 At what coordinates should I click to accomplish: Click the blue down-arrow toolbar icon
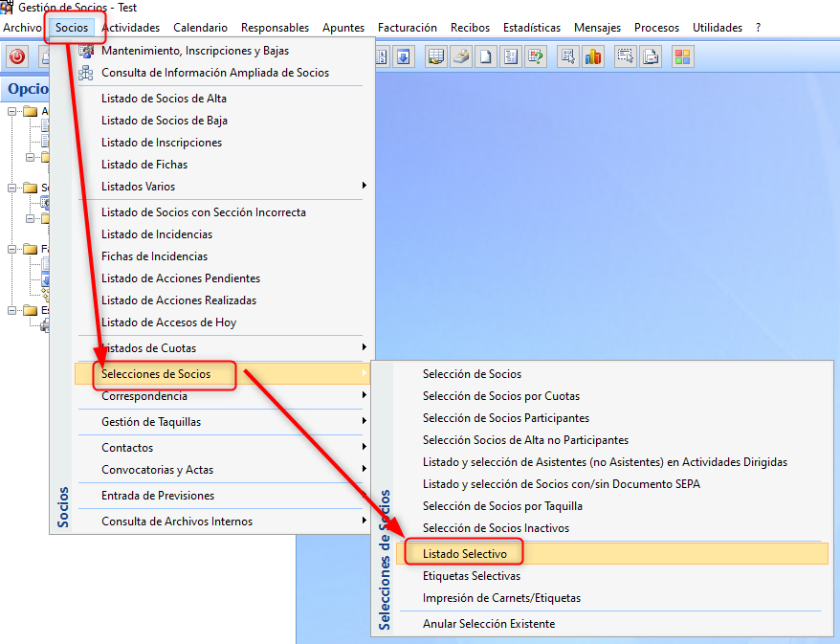tap(405, 56)
